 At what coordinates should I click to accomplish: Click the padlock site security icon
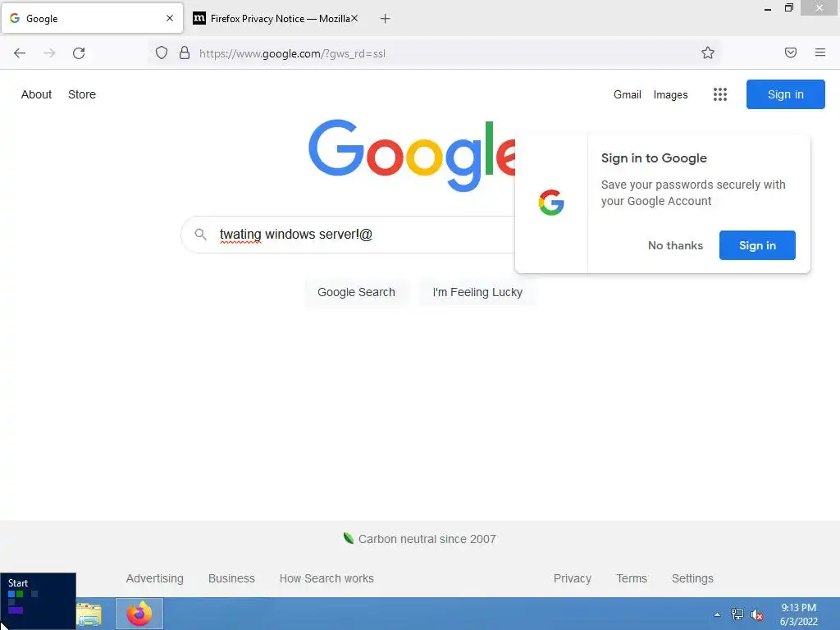pyautogui.click(x=185, y=52)
